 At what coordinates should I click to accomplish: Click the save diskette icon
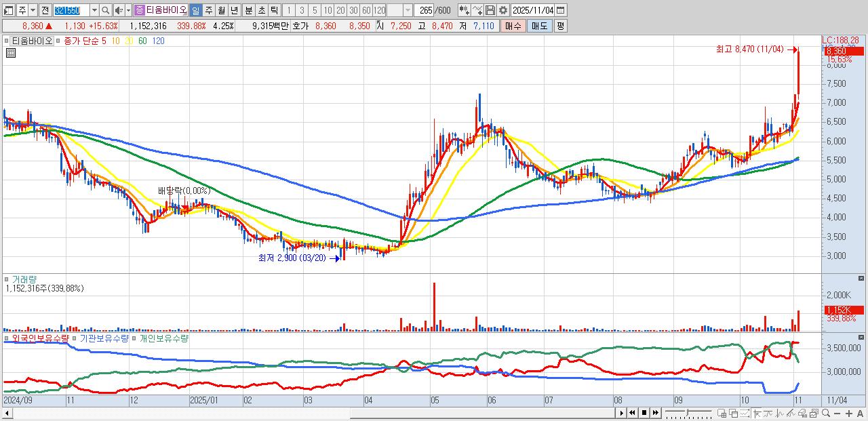click(x=490, y=10)
